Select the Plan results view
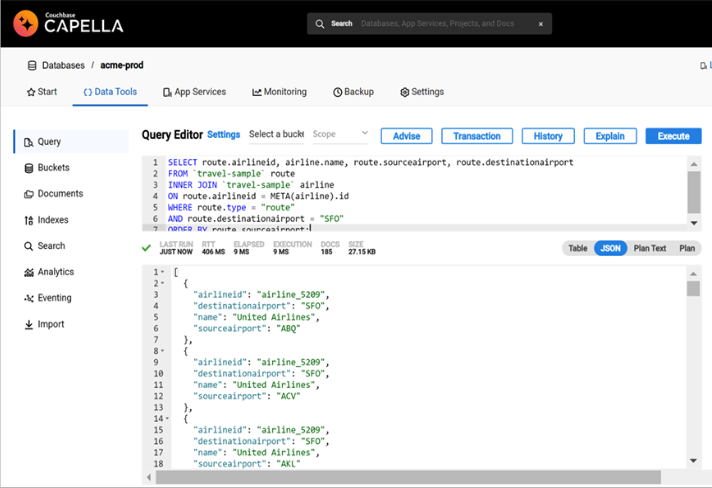This screenshot has width=712, height=488. (x=687, y=248)
